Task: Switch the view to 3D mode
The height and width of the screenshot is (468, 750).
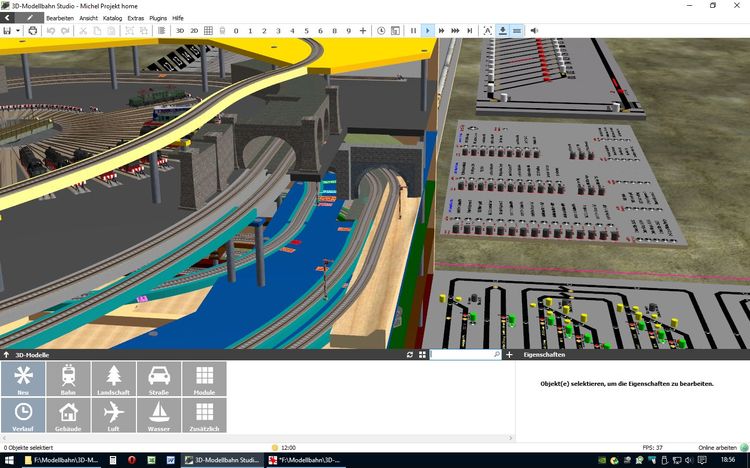Action: [x=180, y=31]
